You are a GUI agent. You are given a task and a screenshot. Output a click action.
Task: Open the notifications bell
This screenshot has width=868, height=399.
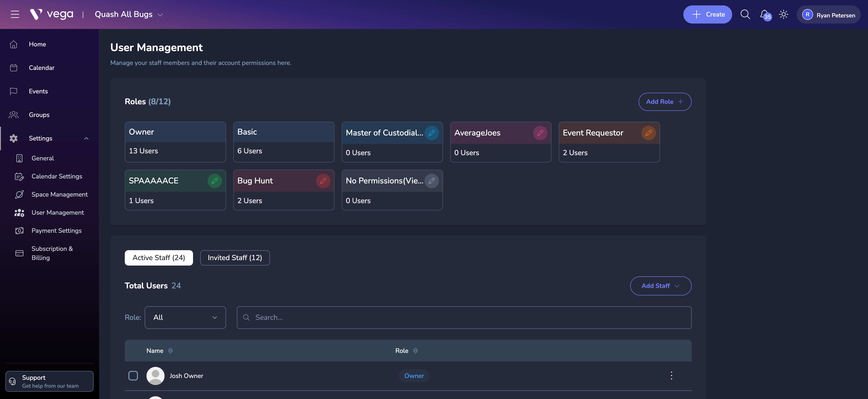764,14
